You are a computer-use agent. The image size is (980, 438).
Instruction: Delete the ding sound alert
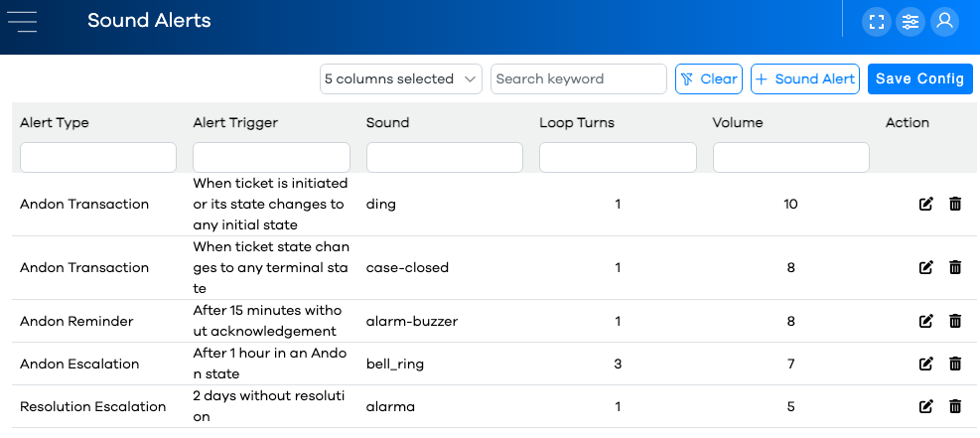point(955,204)
